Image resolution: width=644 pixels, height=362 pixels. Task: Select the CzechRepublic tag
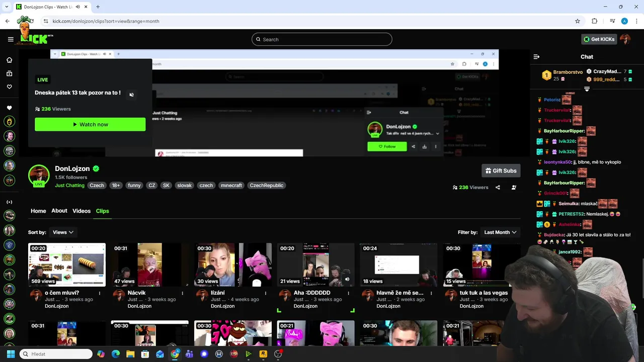(267, 186)
